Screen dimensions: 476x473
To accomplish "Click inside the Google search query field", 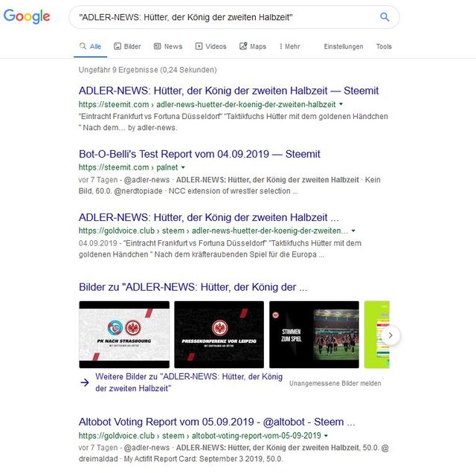I will (225, 17).
